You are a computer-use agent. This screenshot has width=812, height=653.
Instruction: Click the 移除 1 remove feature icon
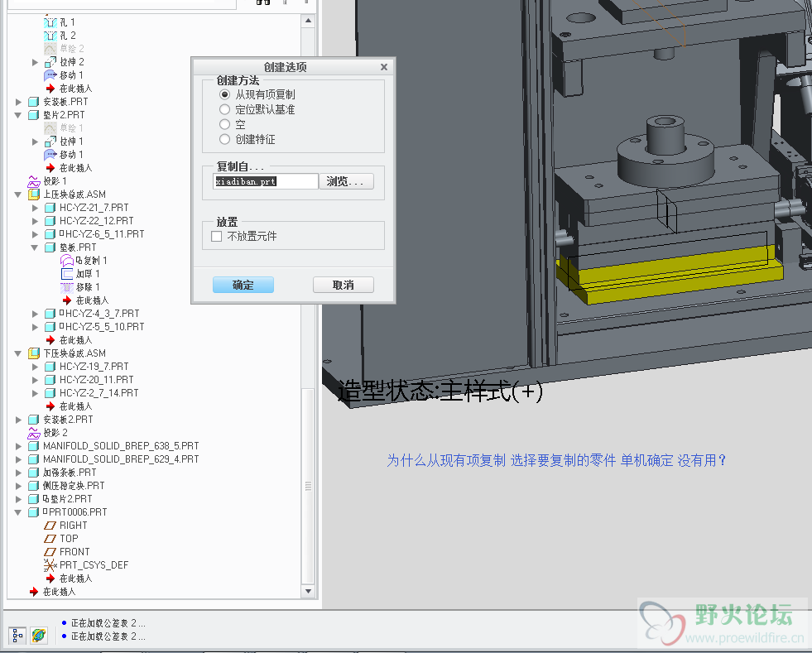[x=67, y=287]
